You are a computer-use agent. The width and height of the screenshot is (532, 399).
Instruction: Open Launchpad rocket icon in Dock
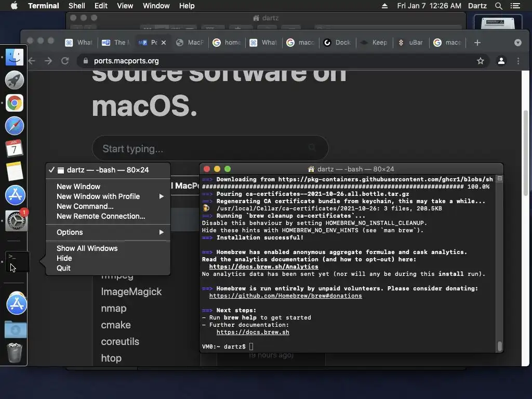(x=14, y=80)
